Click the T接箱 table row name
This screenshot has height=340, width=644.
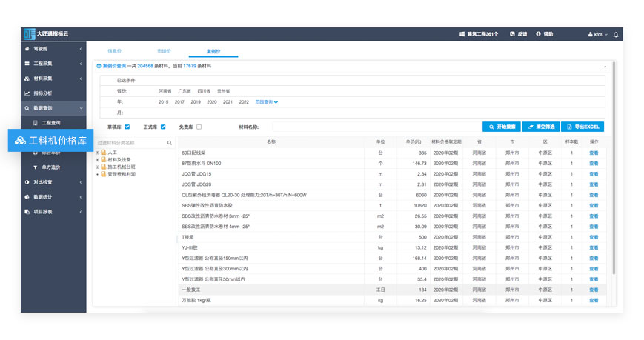pos(187,237)
